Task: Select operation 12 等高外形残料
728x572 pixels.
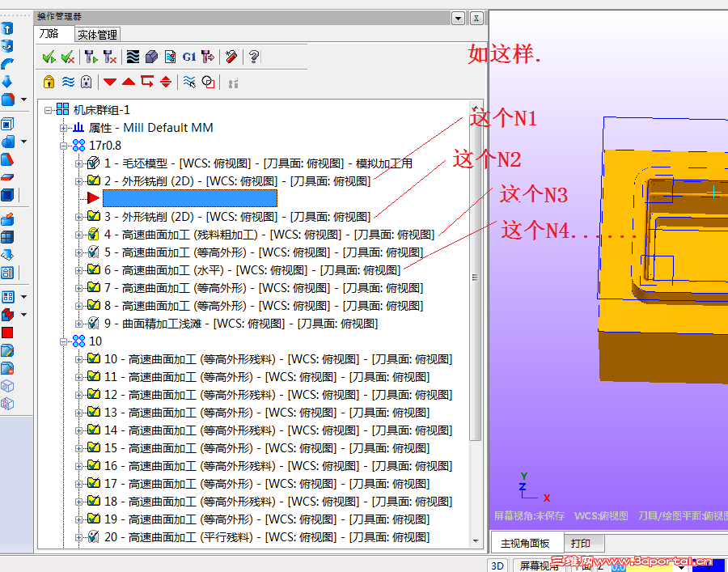Action: [278, 395]
